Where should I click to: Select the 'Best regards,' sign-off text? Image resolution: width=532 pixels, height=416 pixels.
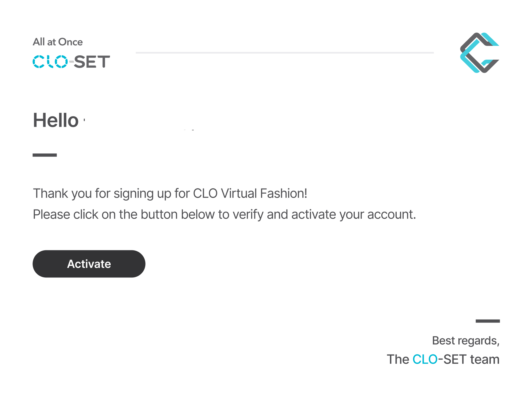(466, 341)
